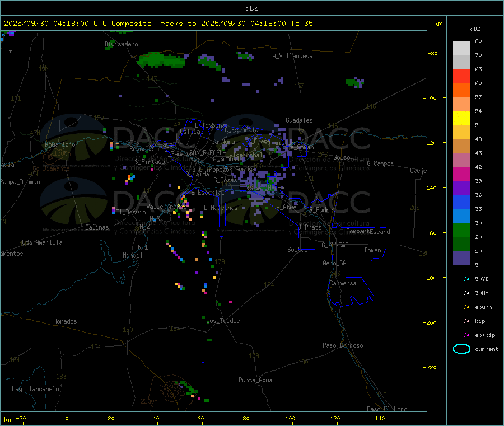Click the 0 km x-axis tick label
504x426 pixels.
coord(67,418)
